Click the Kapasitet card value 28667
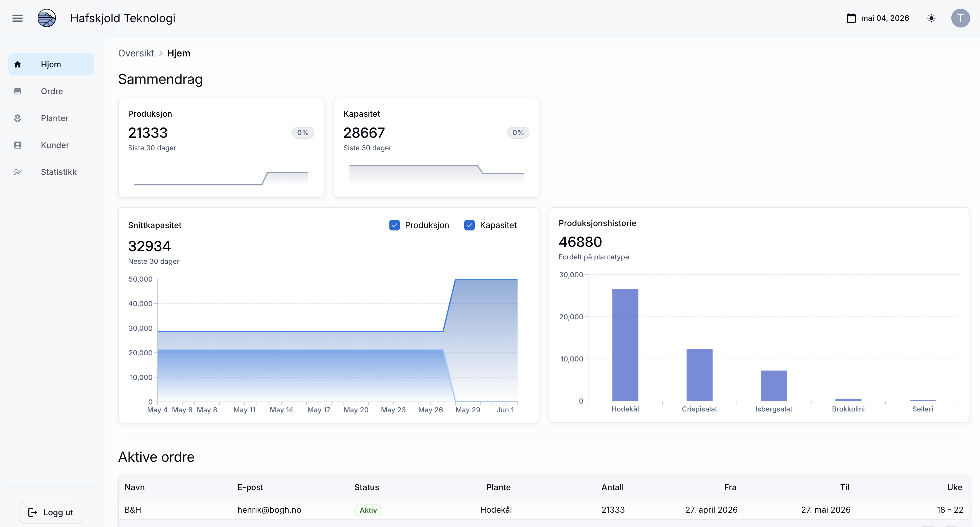The image size is (980, 527). [x=364, y=133]
